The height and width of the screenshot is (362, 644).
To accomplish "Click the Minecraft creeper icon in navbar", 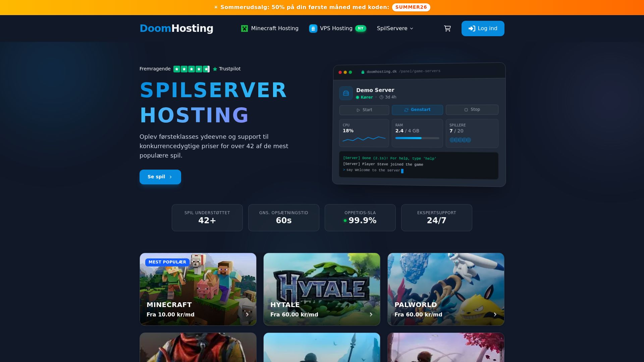I will (x=245, y=28).
